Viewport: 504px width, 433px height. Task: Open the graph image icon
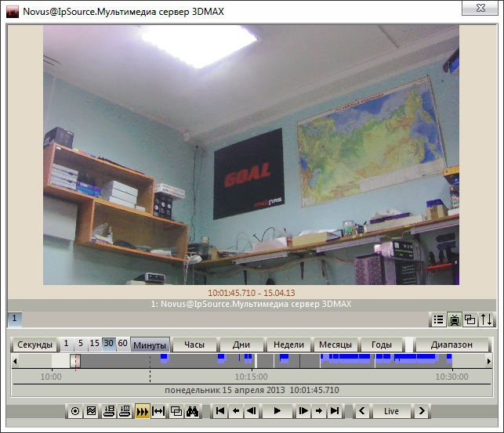91,411
